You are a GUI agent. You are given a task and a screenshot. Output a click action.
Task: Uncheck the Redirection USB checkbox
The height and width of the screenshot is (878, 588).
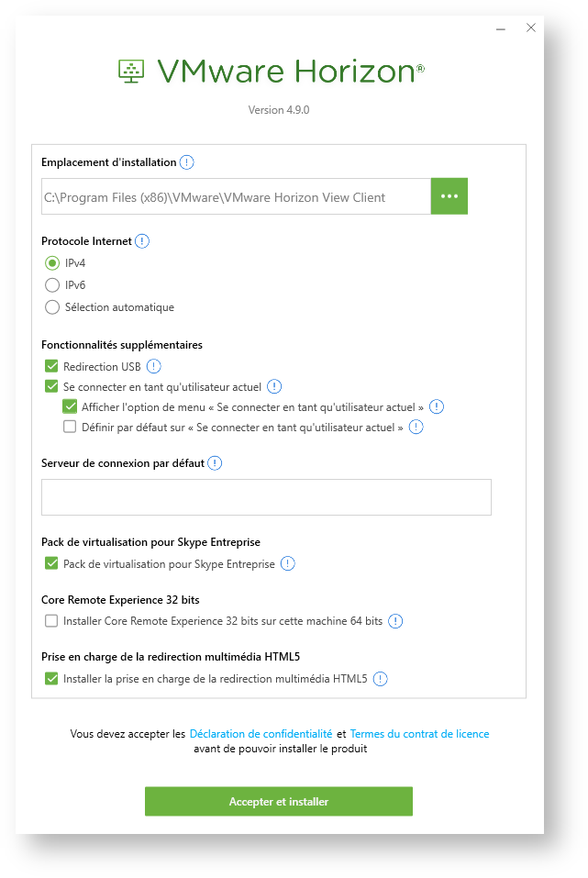[51, 366]
